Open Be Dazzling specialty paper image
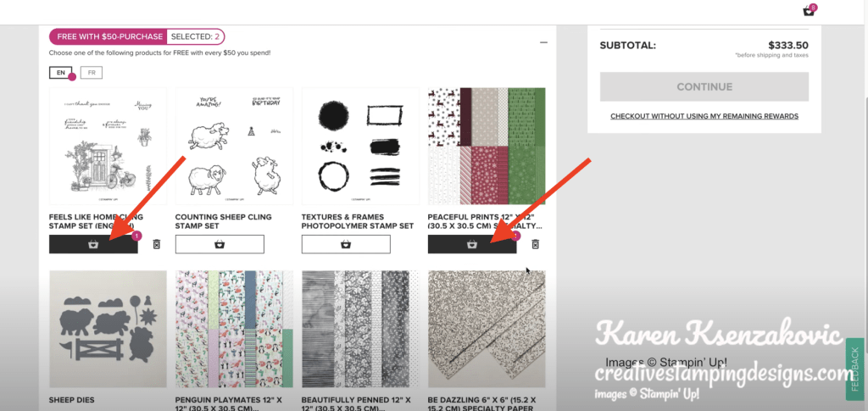868x411 pixels. pos(487,329)
